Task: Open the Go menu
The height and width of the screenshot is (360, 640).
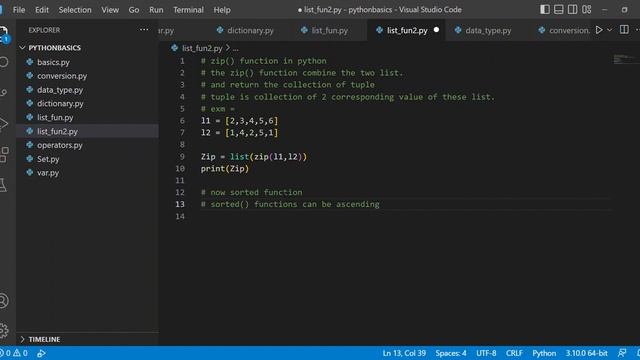Action: (134, 10)
